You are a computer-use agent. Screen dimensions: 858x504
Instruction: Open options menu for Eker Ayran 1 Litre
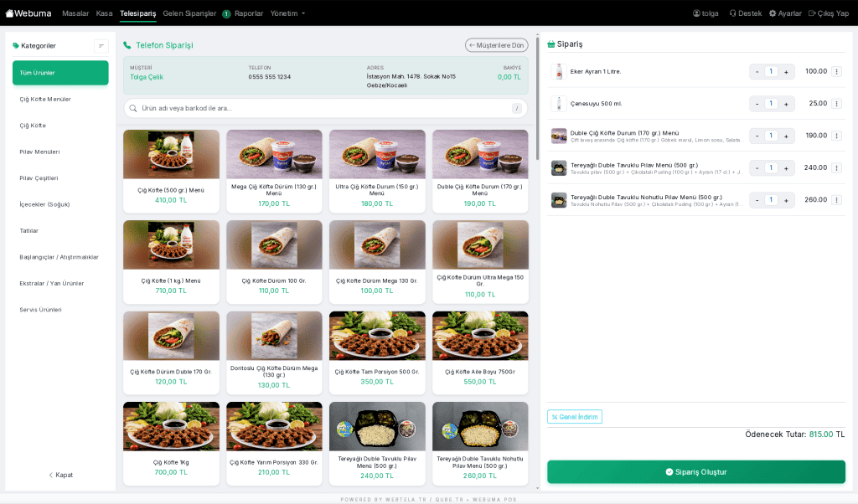click(x=836, y=72)
